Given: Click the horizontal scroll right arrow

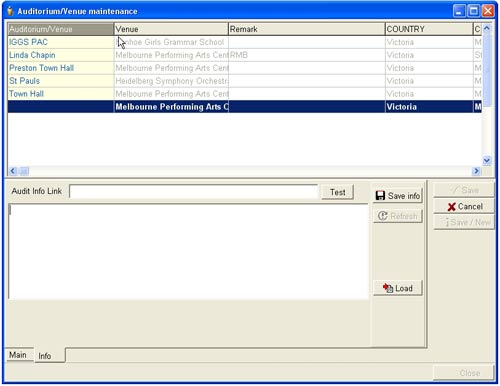Looking at the screenshot, I should [476, 171].
